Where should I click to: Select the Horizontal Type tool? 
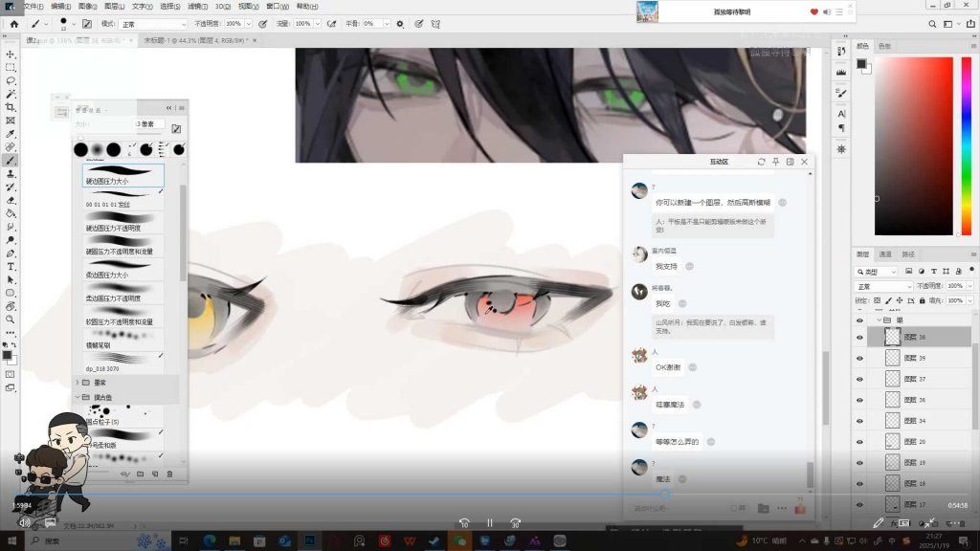(11, 266)
